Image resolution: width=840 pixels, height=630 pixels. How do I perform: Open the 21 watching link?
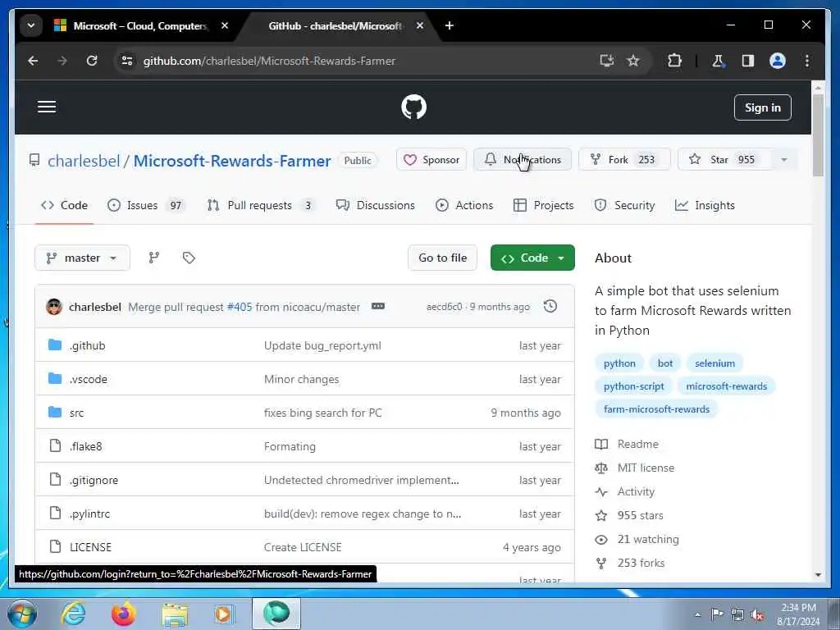point(637,540)
